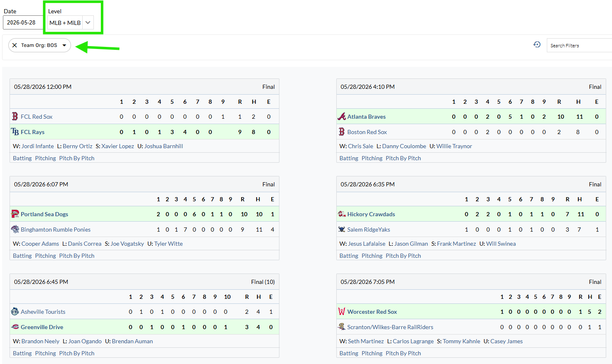The width and height of the screenshot is (612, 364).
Task: Click the Hickory Crawdads logo
Action: click(342, 214)
